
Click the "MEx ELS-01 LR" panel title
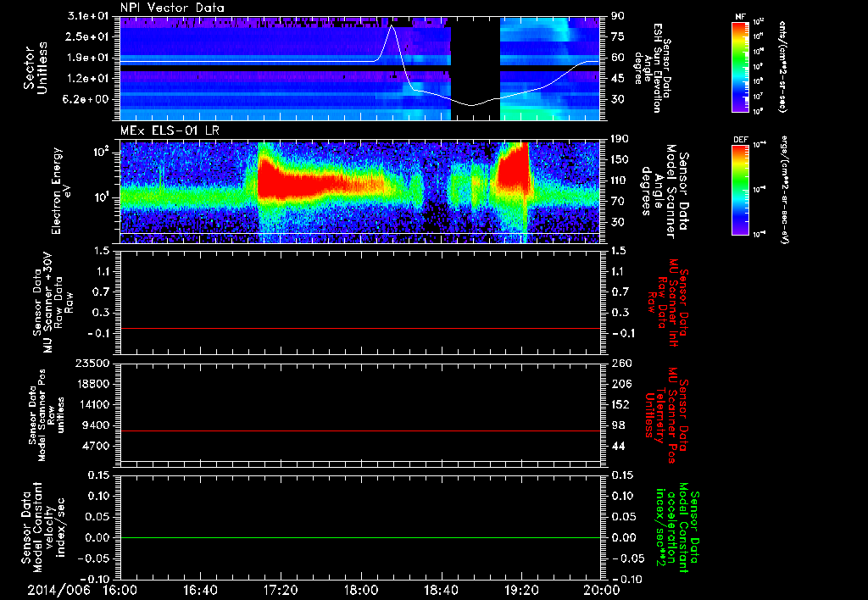pos(168,131)
